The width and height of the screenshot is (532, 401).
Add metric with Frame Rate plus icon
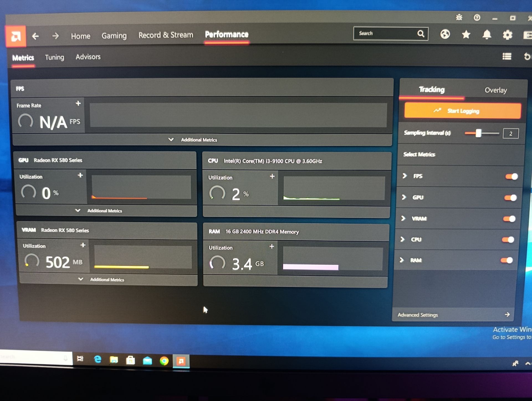coord(78,103)
